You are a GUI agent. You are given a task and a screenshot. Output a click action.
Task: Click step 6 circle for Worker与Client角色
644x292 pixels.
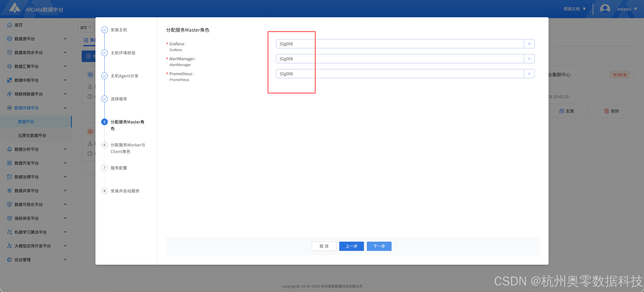(105, 145)
